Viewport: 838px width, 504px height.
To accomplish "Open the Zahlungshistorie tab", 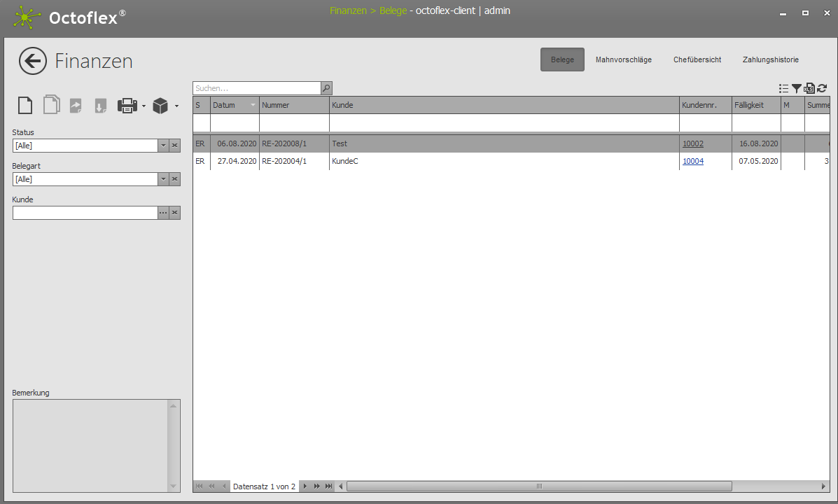I will (770, 59).
